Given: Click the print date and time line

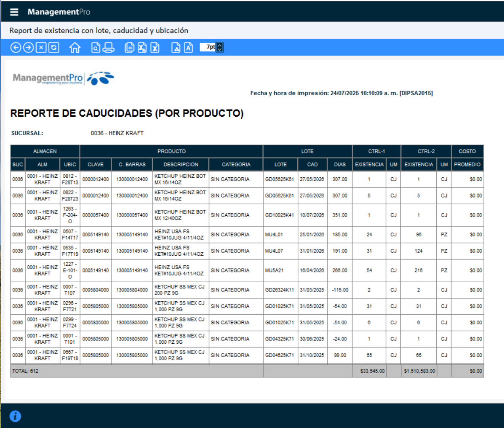Looking at the screenshot, I should (341, 93).
